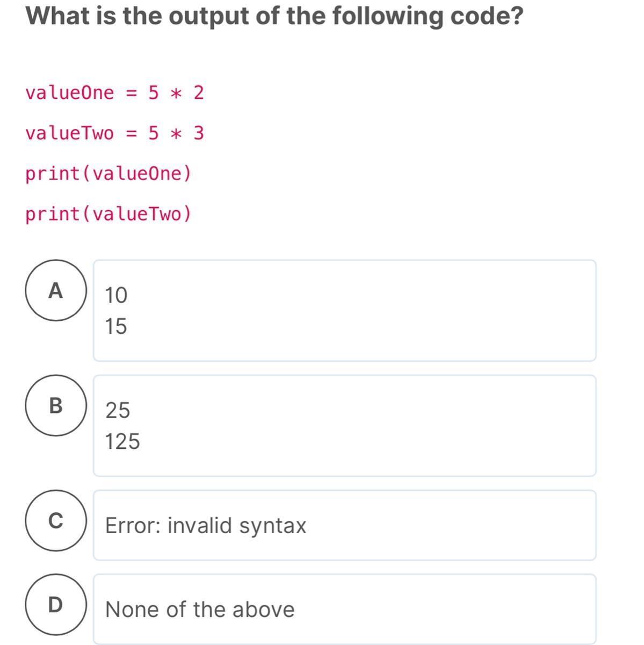Screen dimensions: 644x645
Task: Click the print(valueTwo) code line
Action: coord(108,214)
